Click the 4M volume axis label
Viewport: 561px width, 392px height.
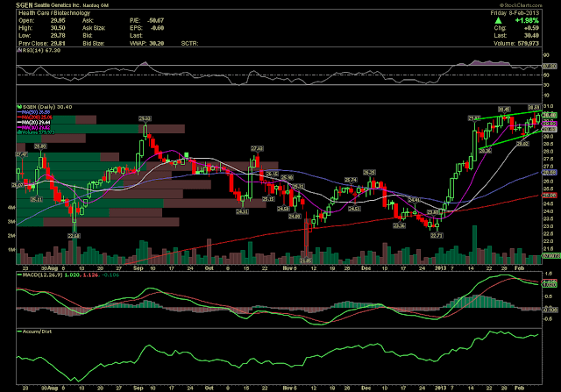click(11, 207)
